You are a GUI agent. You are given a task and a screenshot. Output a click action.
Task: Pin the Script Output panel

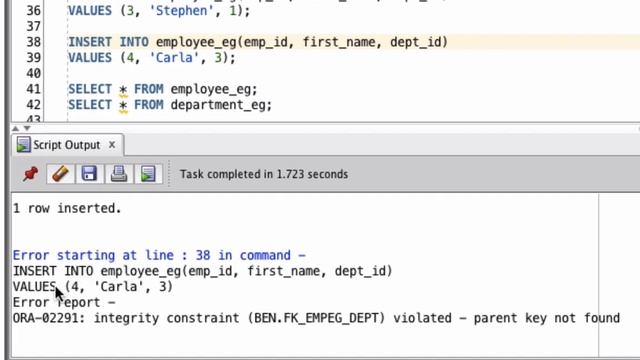point(31,174)
